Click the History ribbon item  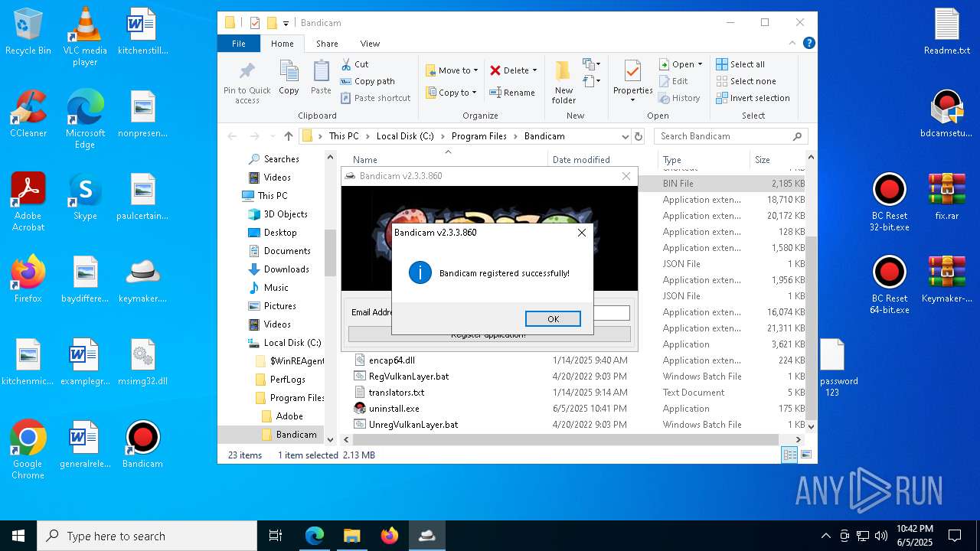[680, 98]
